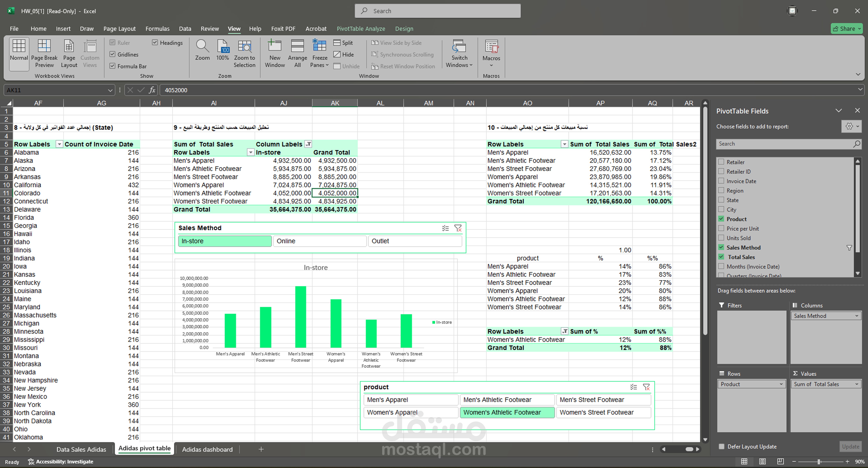Viewport: 868px width, 468px height.
Task: Click the Select All corner triangle
Action: click(9, 103)
